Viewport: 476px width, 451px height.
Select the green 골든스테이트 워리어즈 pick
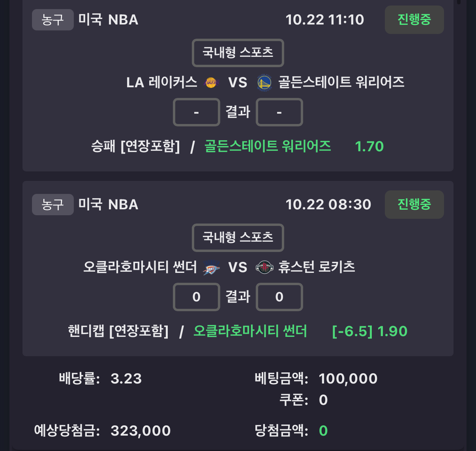tap(267, 147)
